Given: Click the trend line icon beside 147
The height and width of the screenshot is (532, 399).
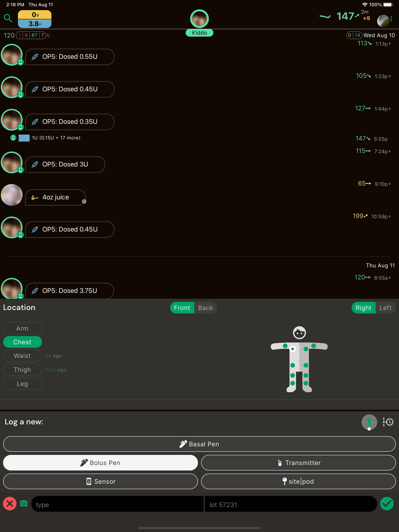Looking at the screenshot, I should tap(325, 17).
